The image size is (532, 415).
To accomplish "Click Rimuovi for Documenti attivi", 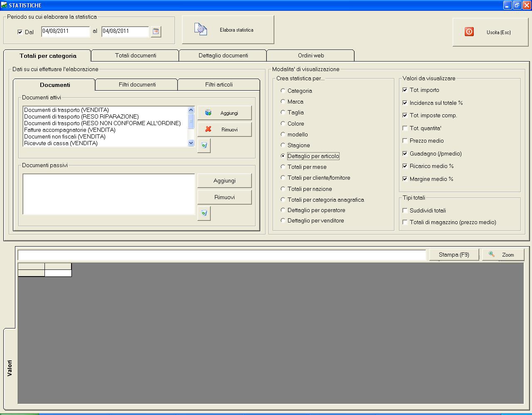I will (224, 129).
